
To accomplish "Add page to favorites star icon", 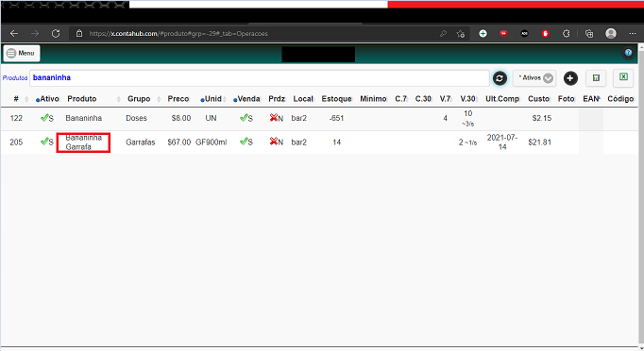I will click(x=461, y=34).
